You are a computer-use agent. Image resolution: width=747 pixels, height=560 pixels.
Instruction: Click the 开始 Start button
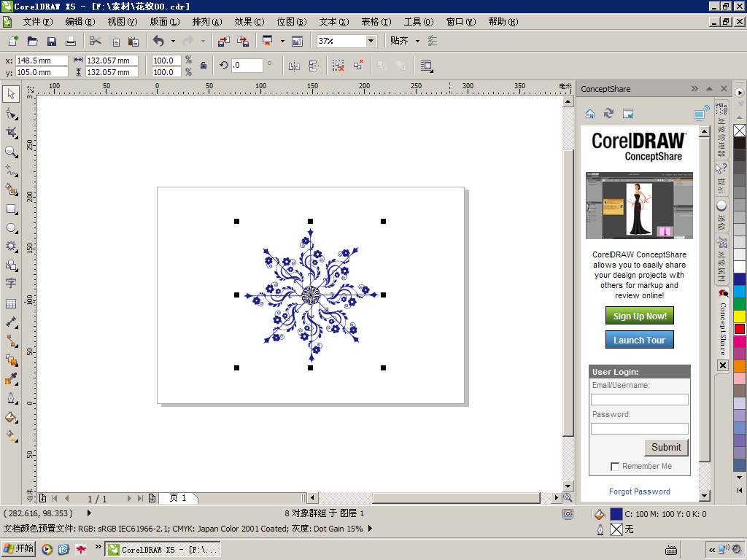click(18, 549)
